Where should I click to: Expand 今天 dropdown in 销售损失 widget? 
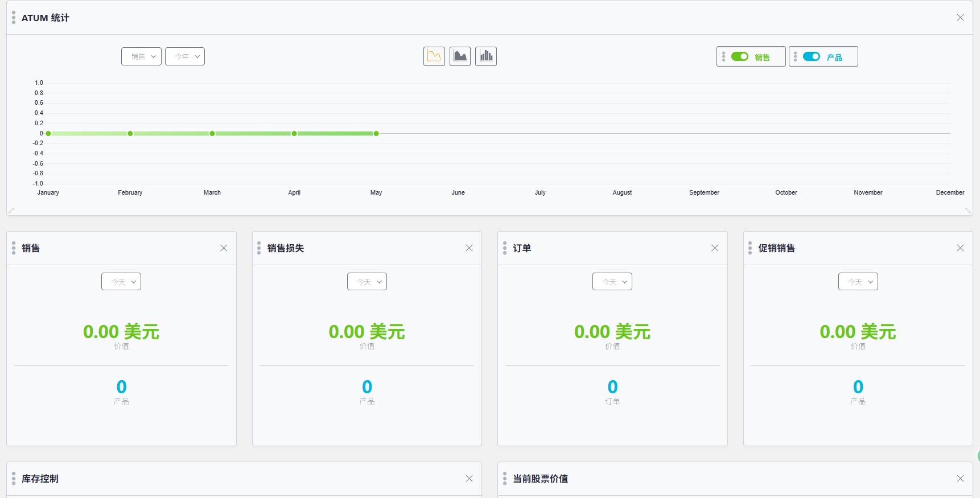tap(367, 282)
